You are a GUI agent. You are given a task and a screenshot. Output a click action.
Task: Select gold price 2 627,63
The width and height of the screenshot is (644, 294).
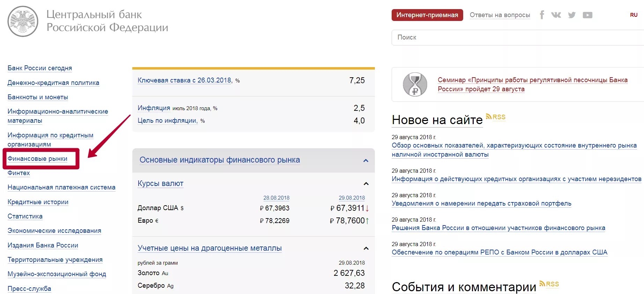(349, 273)
